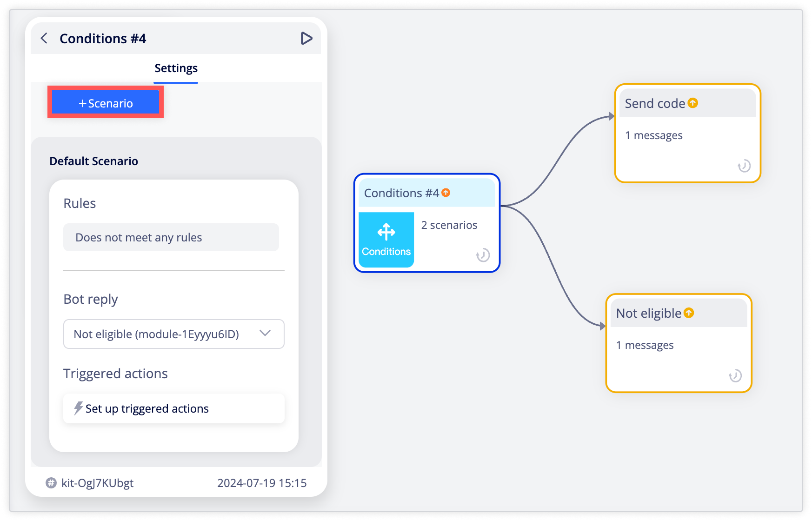This screenshot has width=812, height=521.
Task: Open history clock icon on Not eligible node
Action: click(735, 375)
